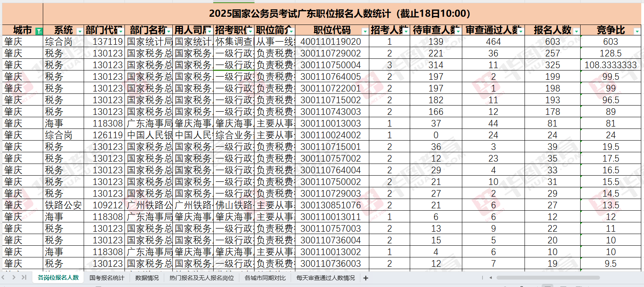Select cell with position code 300110715002

pos(332,100)
